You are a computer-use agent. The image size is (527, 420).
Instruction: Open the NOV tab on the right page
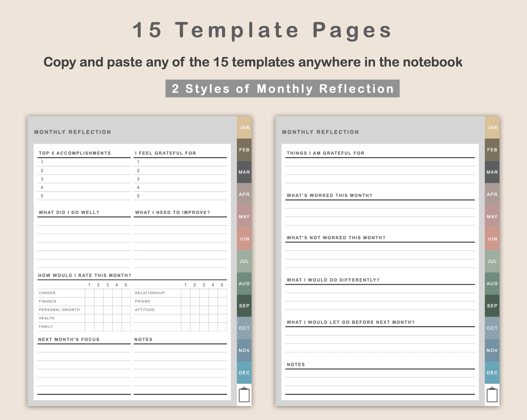[492, 350]
